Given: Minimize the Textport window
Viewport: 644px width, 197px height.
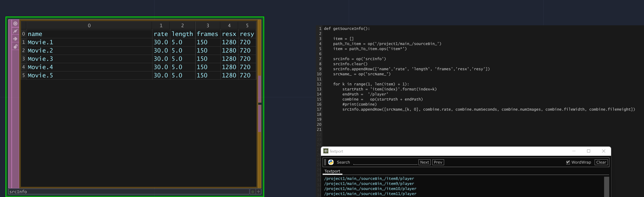Looking at the screenshot, I should (574, 151).
